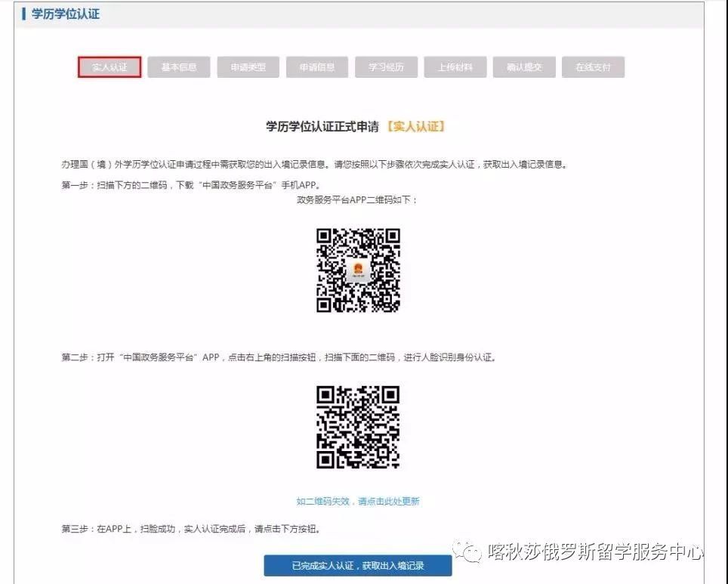Image resolution: width=728 pixels, height=584 pixels.
Task: Select the 实人认证 step tab
Action: [x=110, y=67]
